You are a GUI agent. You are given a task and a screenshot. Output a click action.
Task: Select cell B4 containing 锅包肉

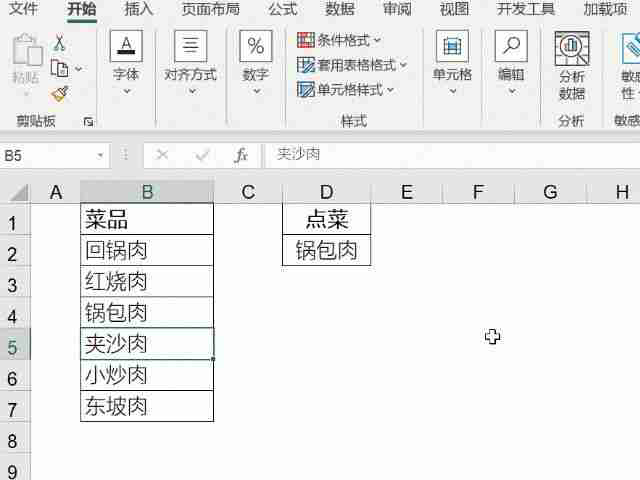pos(147,312)
